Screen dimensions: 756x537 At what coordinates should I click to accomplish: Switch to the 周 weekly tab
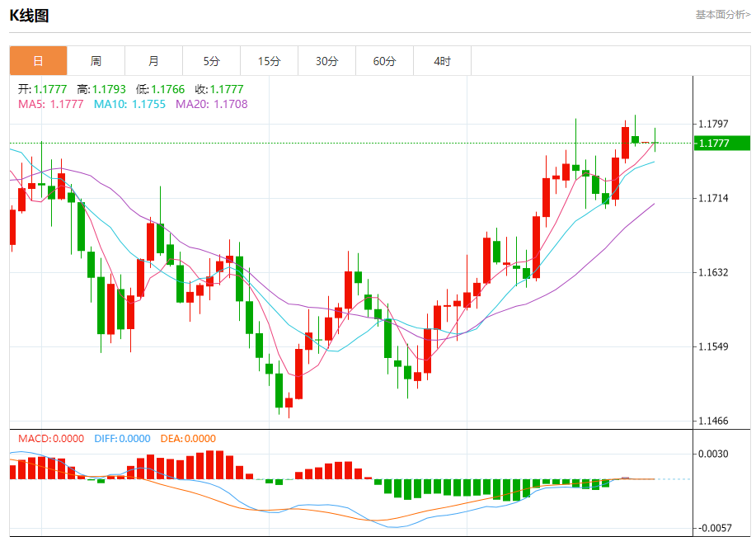[x=96, y=61]
